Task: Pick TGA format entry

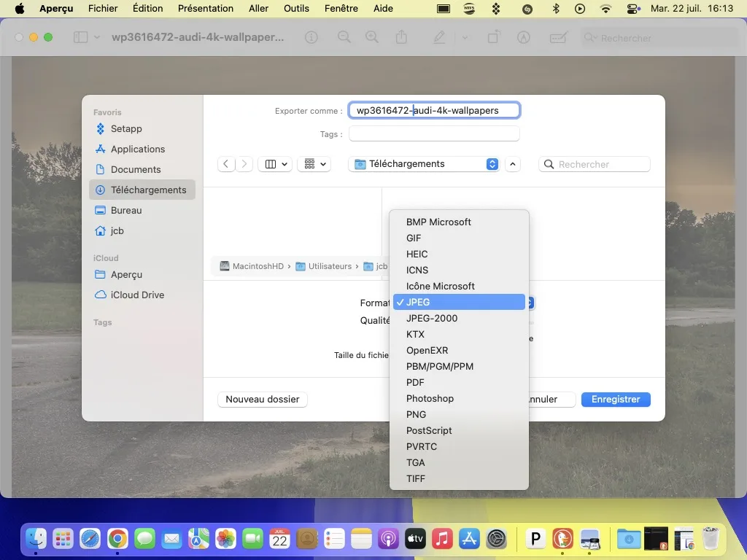Action: [459, 462]
